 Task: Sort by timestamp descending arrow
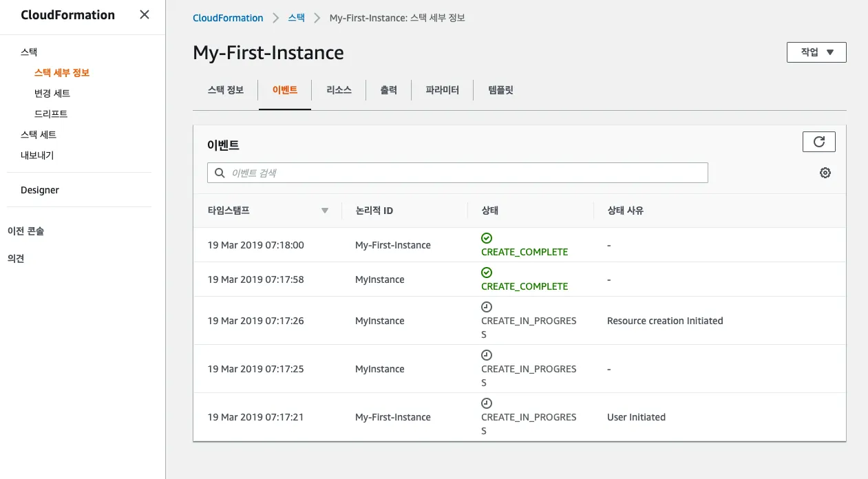point(325,211)
